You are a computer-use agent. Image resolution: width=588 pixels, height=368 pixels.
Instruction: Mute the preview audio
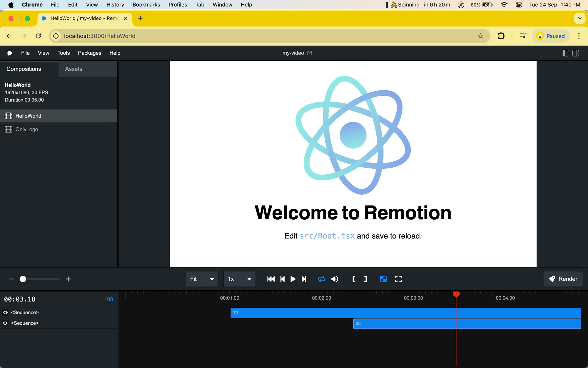click(x=335, y=279)
